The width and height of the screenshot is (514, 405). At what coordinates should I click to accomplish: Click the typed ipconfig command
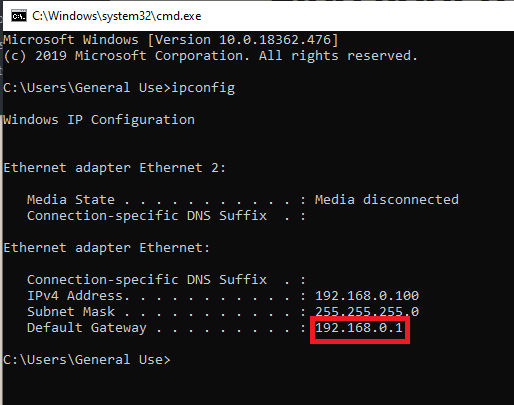tap(203, 88)
